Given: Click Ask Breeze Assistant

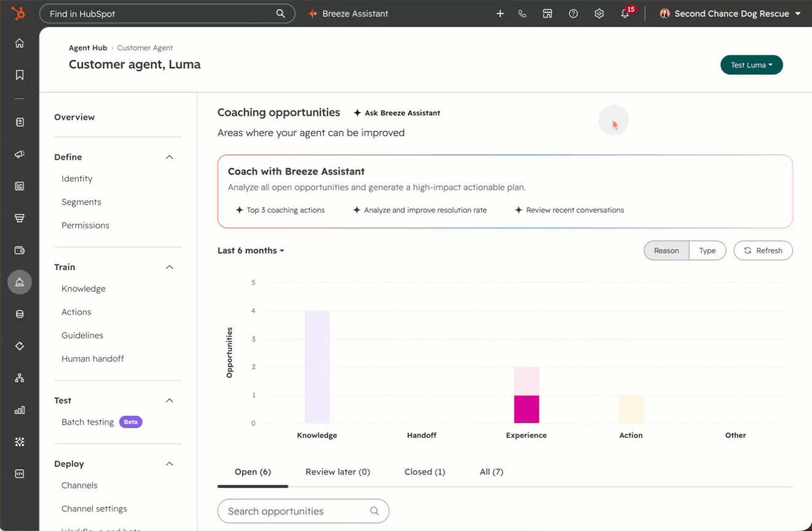Looking at the screenshot, I should [397, 113].
